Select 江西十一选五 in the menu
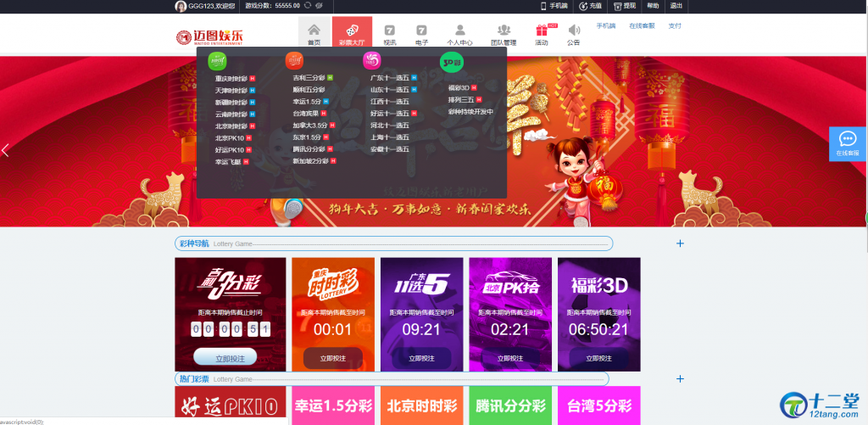 pyautogui.click(x=390, y=102)
